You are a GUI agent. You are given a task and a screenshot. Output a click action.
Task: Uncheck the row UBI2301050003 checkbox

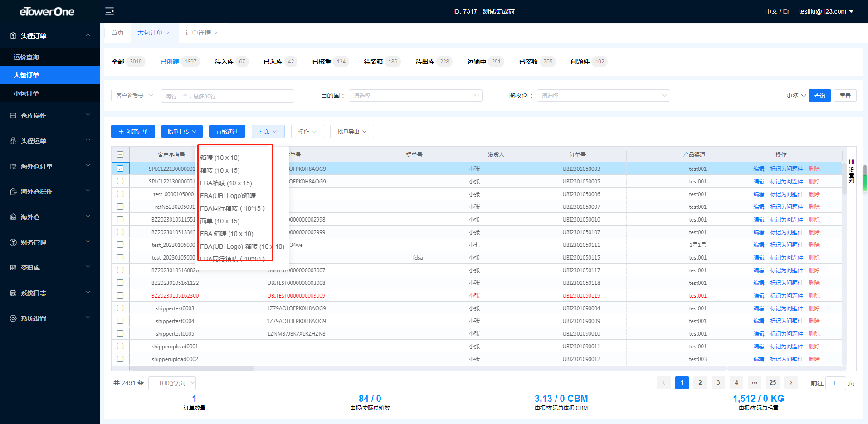[x=120, y=169]
